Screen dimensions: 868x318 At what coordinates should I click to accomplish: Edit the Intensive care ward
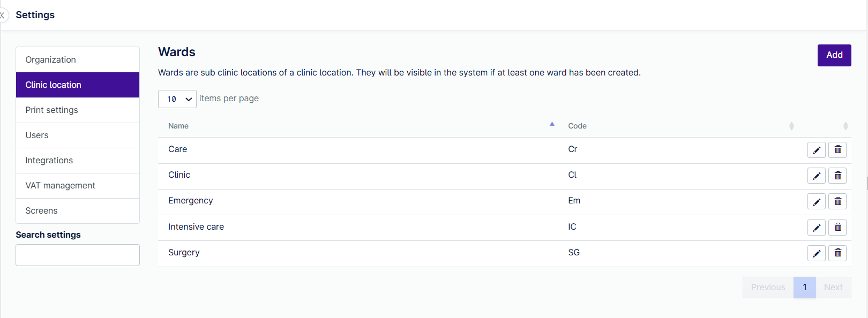coord(816,228)
